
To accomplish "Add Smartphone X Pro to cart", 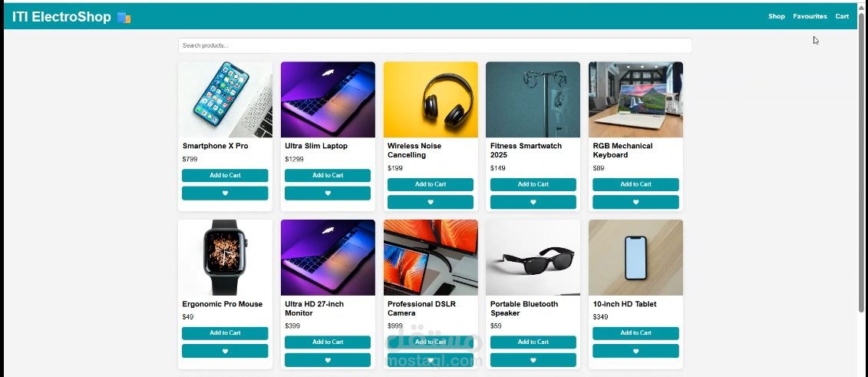I will point(225,176).
